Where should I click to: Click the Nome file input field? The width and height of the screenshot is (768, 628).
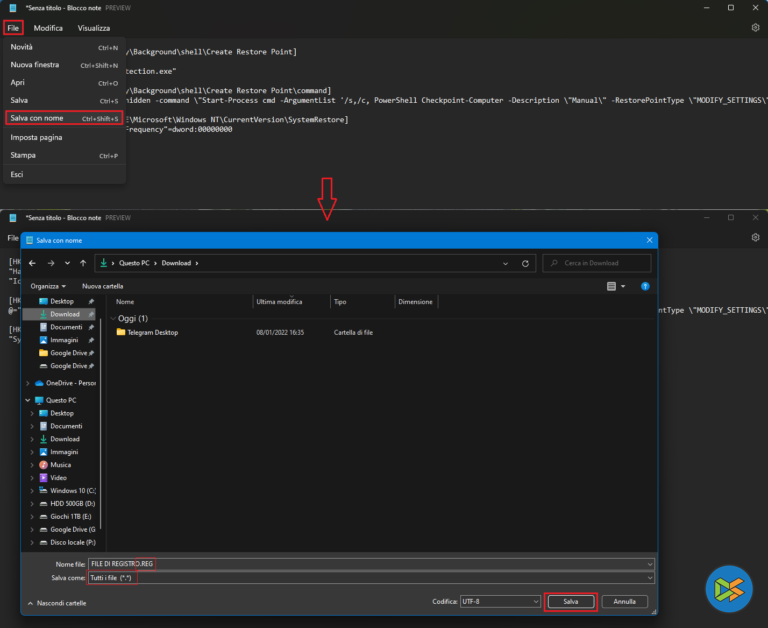pos(368,565)
